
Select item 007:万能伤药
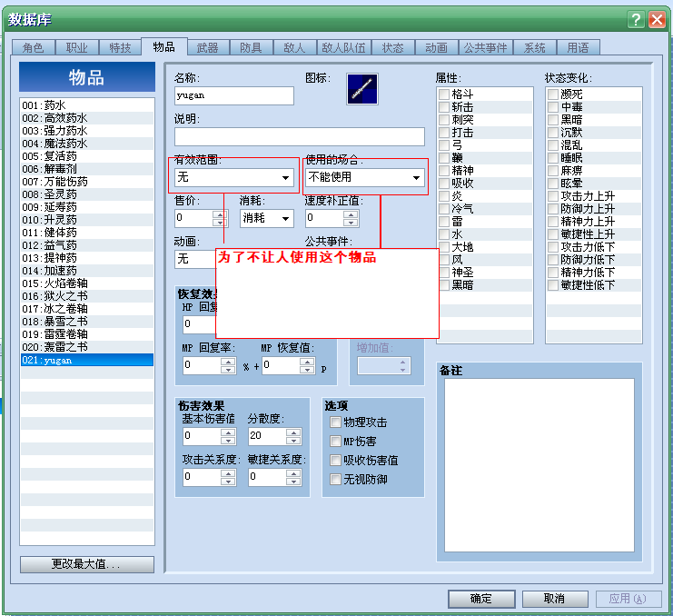87,182
